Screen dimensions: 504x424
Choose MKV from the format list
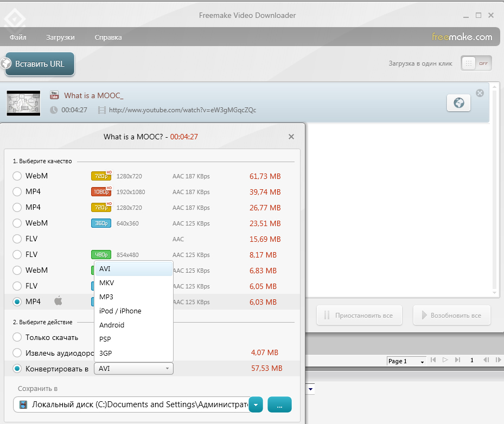pos(133,283)
